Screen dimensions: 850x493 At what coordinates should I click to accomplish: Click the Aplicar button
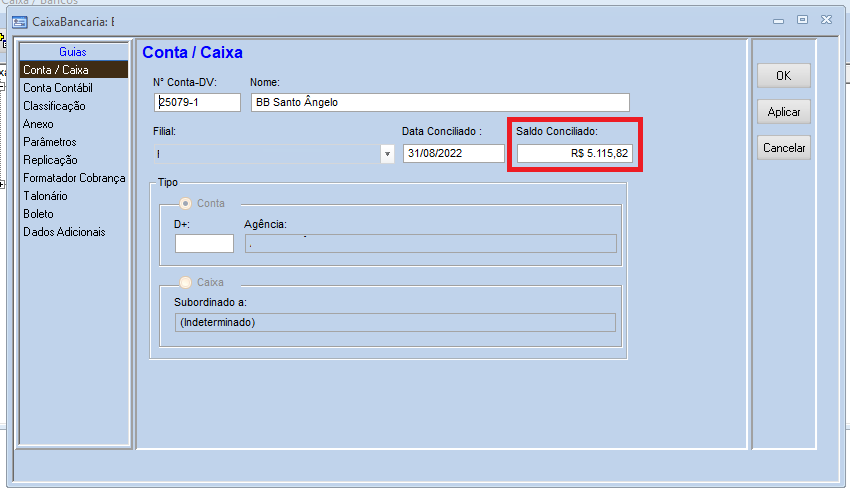tap(784, 112)
